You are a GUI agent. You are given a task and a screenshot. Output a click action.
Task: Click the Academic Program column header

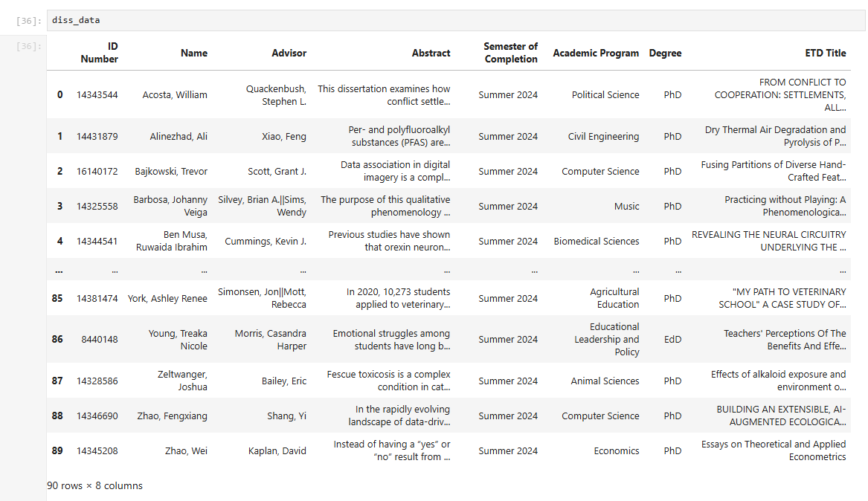[596, 53]
